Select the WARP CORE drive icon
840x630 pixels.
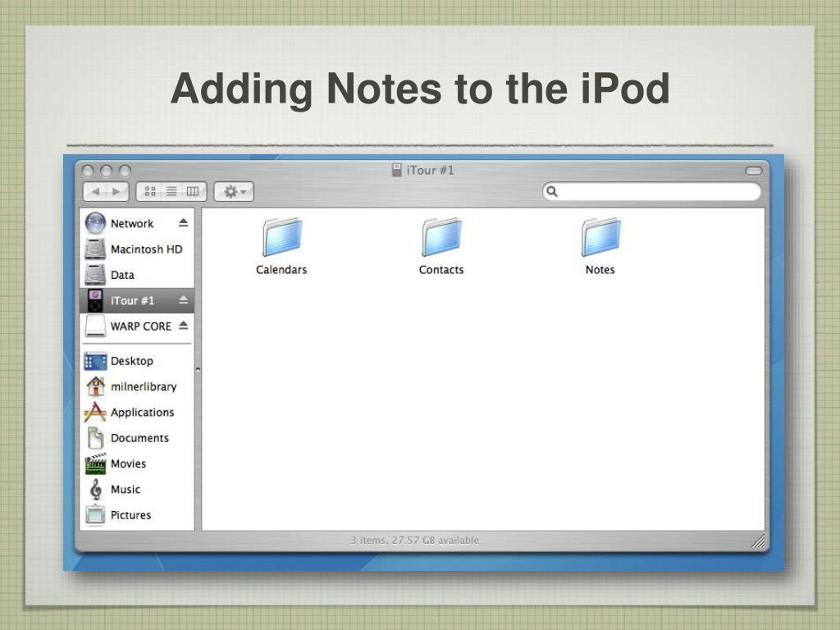pyautogui.click(x=95, y=326)
